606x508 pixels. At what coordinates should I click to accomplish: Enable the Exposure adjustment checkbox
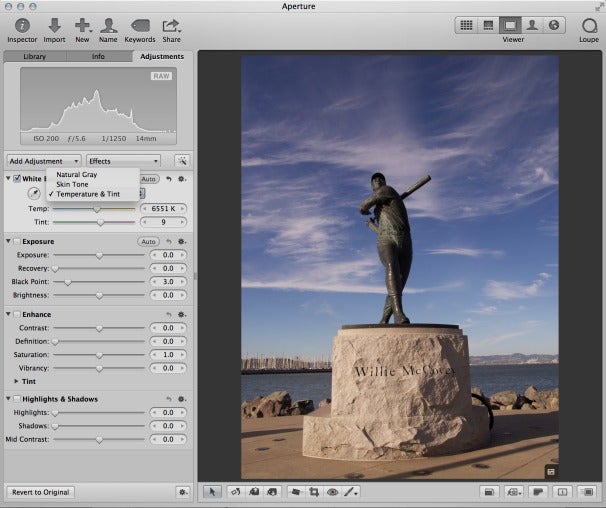[17, 241]
